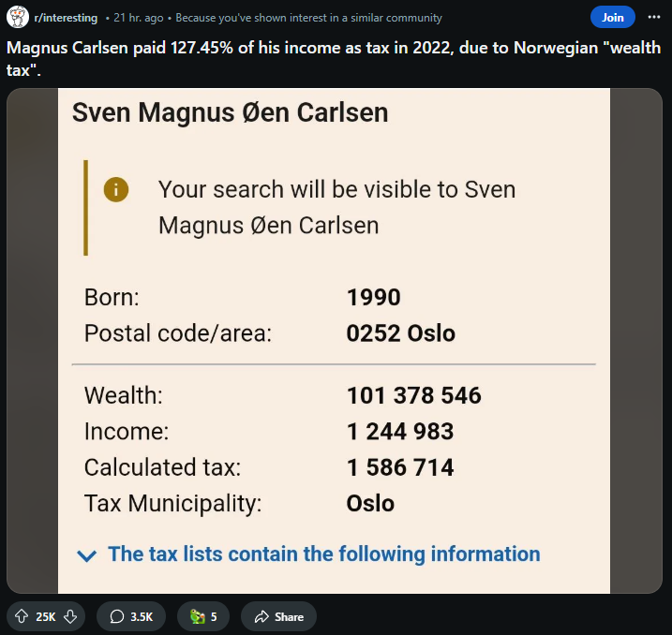Open the post's three-dot options menu
Screen dimensions: 672x635
pos(653,17)
